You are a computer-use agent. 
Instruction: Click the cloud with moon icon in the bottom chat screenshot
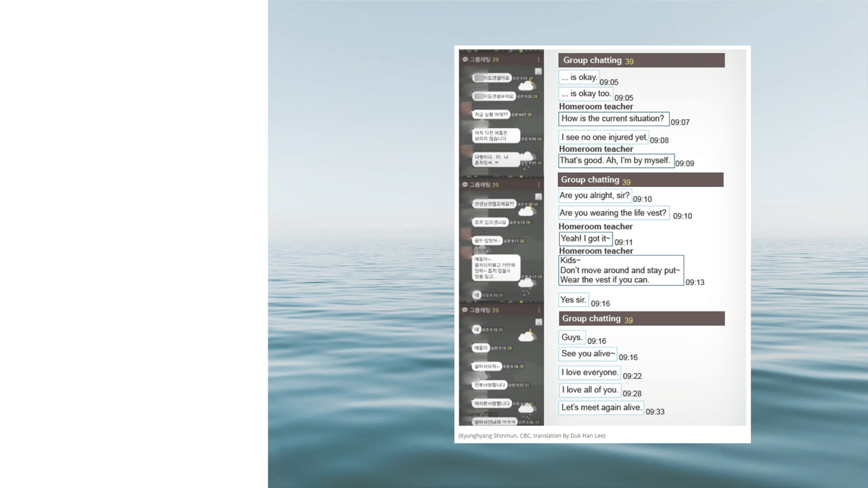point(527,335)
